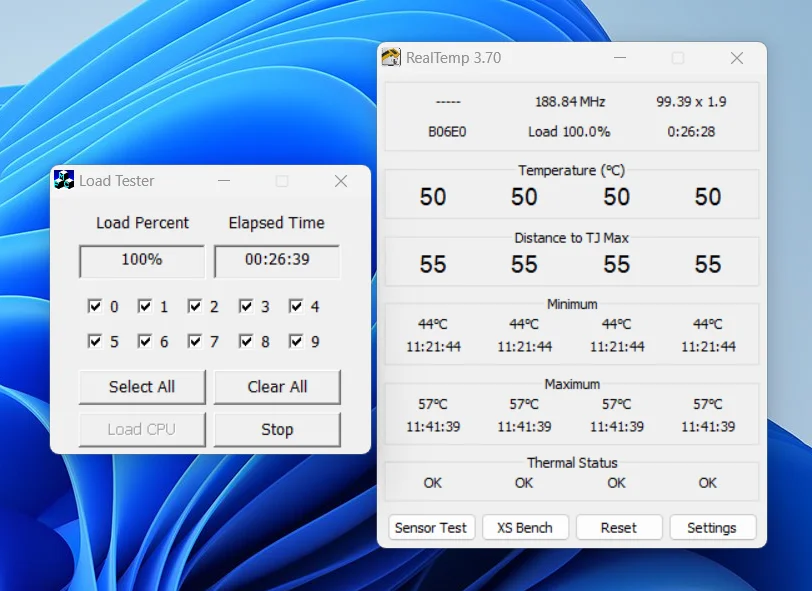The height and width of the screenshot is (591, 812).
Task: Toggle core 6 checkbox
Action: [x=144, y=341]
